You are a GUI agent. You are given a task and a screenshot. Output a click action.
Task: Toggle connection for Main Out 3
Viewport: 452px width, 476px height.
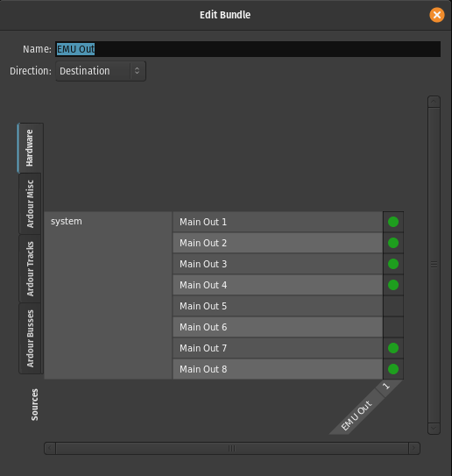[x=393, y=264]
